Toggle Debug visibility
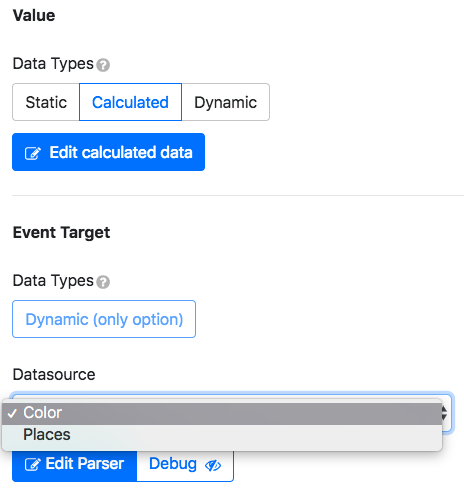Image resolution: width=464 pixels, height=493 pixels. tap(185, 465)
